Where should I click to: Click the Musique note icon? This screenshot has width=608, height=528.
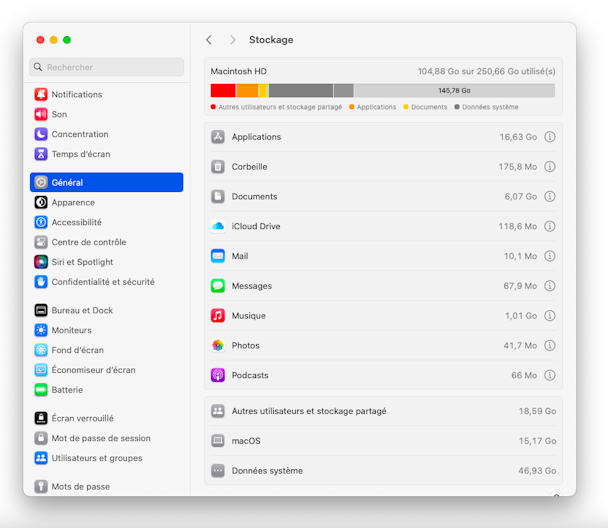pos(218,316)
